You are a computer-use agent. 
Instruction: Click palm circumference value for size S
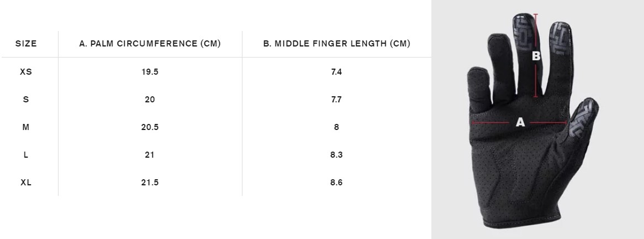[150, 100]
